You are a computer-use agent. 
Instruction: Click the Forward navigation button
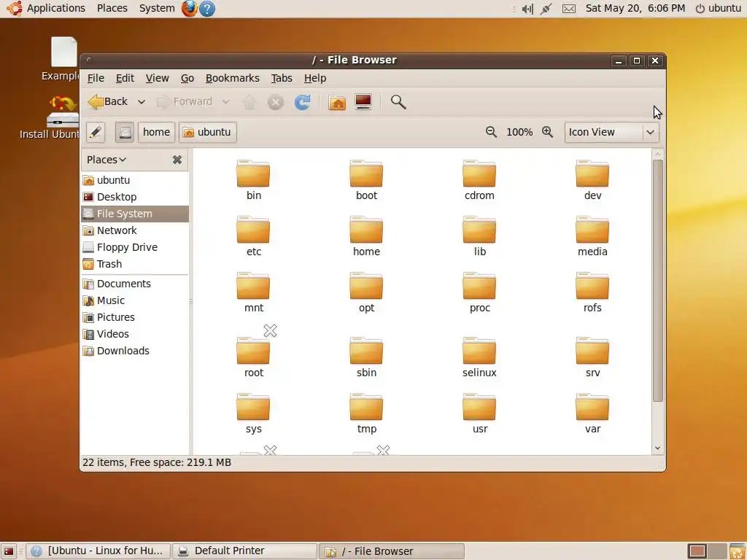185,102
